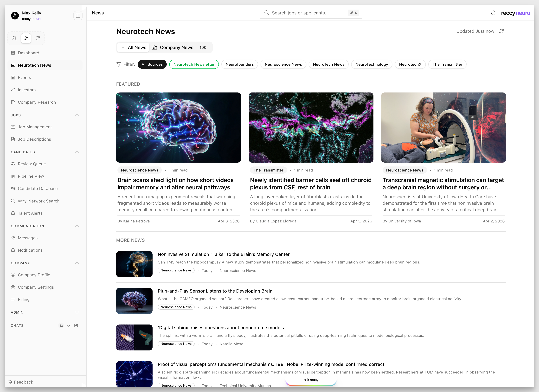Switch to the Company News tab
The width and height of the screenshot is (539, 392).
tap(177, 47)
